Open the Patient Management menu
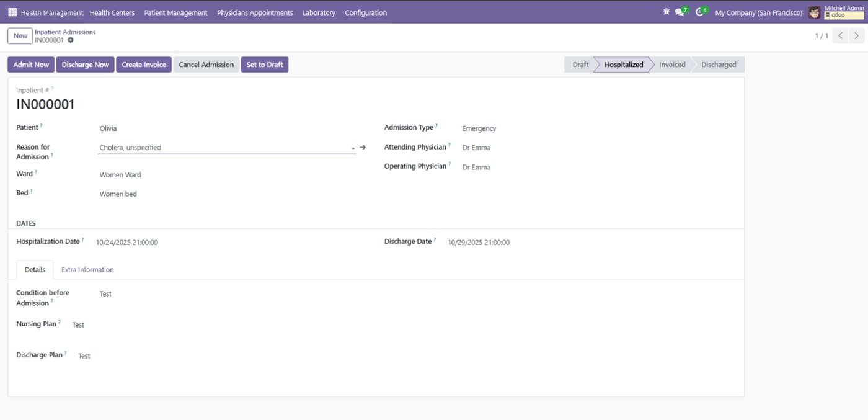This screenshot has width=868, height=420. [176, 12]
